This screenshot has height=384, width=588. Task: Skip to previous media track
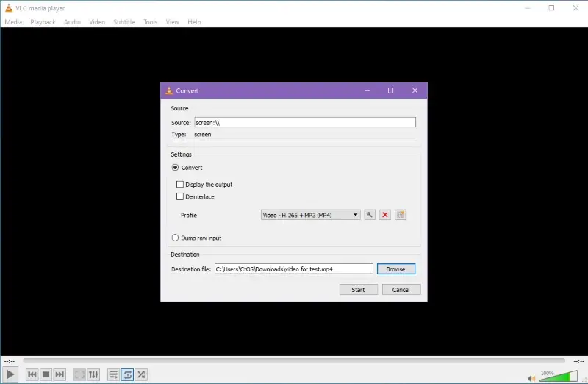(32, 374)
